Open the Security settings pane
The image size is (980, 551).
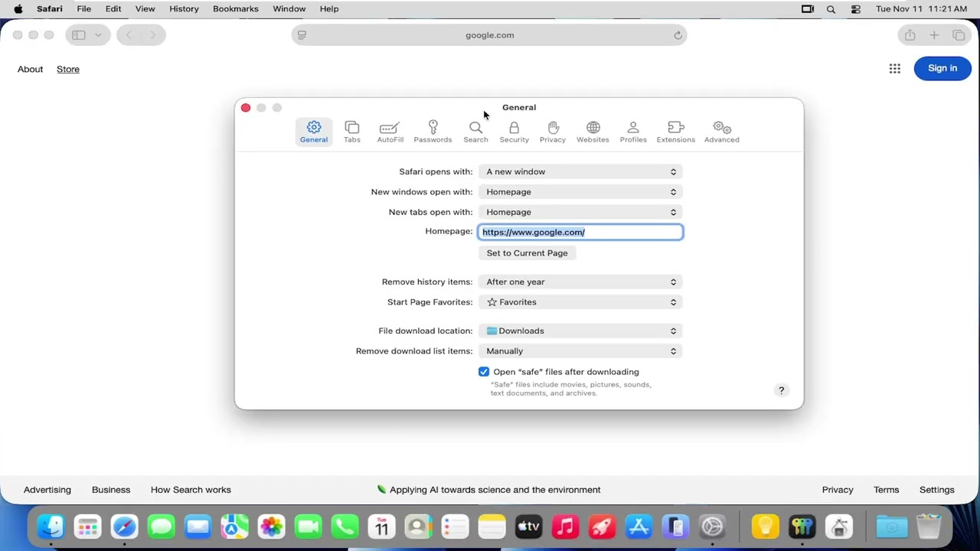[x=514, y=132]
